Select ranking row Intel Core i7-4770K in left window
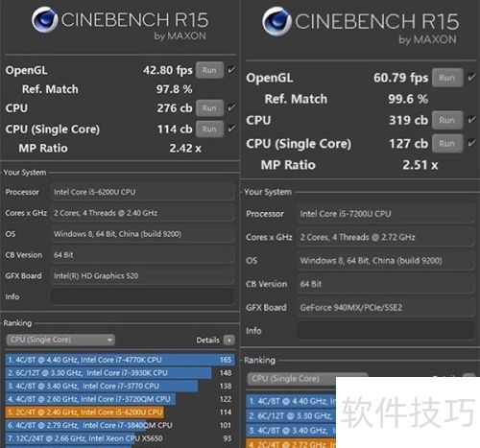The height and width of the screenshot is (448, 480). click(120, 360)
